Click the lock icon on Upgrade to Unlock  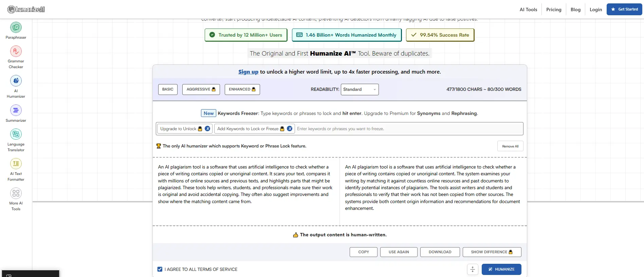[200, 129]
